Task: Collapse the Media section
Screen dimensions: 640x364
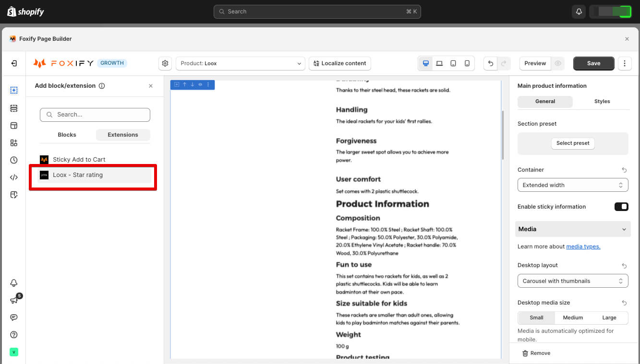Action: coord(572,229)
